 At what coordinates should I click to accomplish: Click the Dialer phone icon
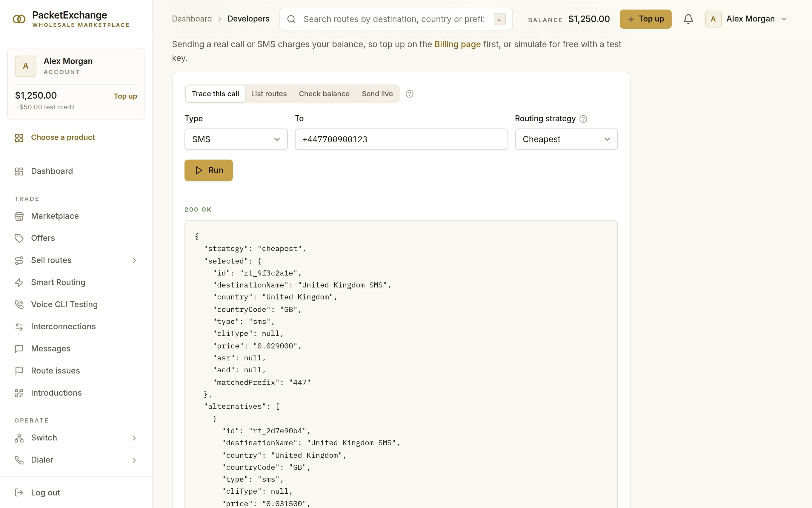(x=19, y=460)
